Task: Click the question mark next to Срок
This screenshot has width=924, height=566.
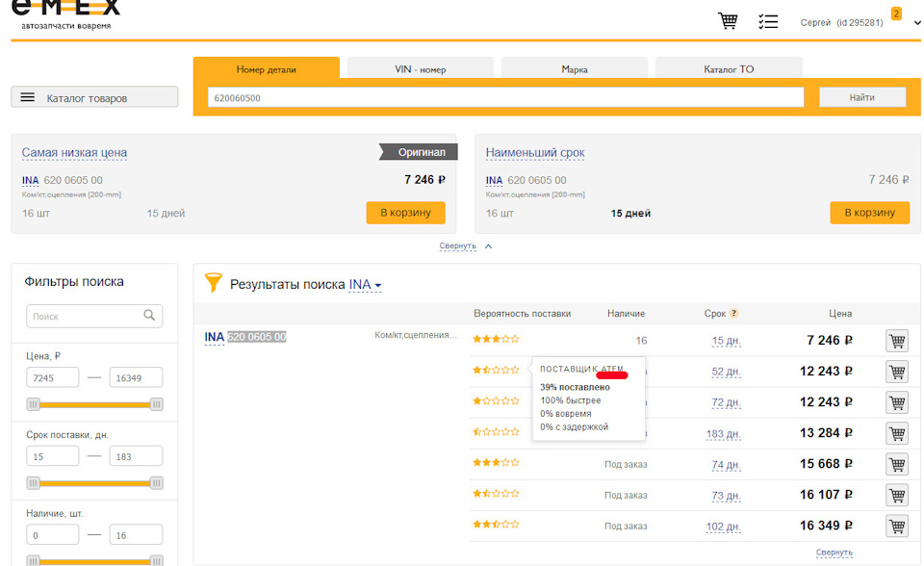Action: [x=734, y=314]
